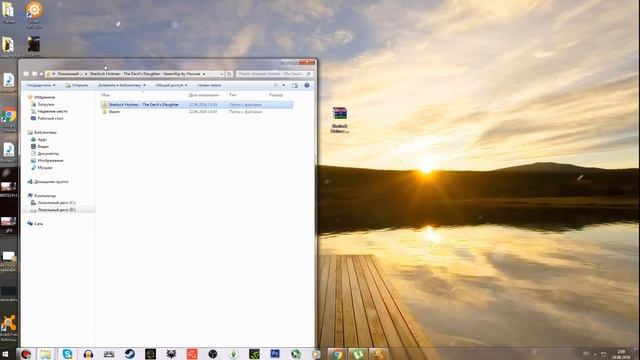This screenshot has width=640, height=360.
Task: Open the Nvidia app from taskbar
Action: point(254,354)
